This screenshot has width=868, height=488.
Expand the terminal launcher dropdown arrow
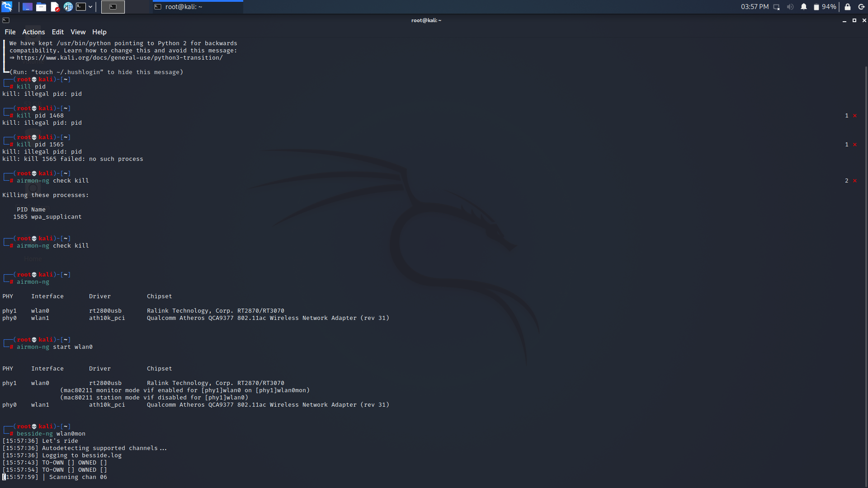[90, 7]
